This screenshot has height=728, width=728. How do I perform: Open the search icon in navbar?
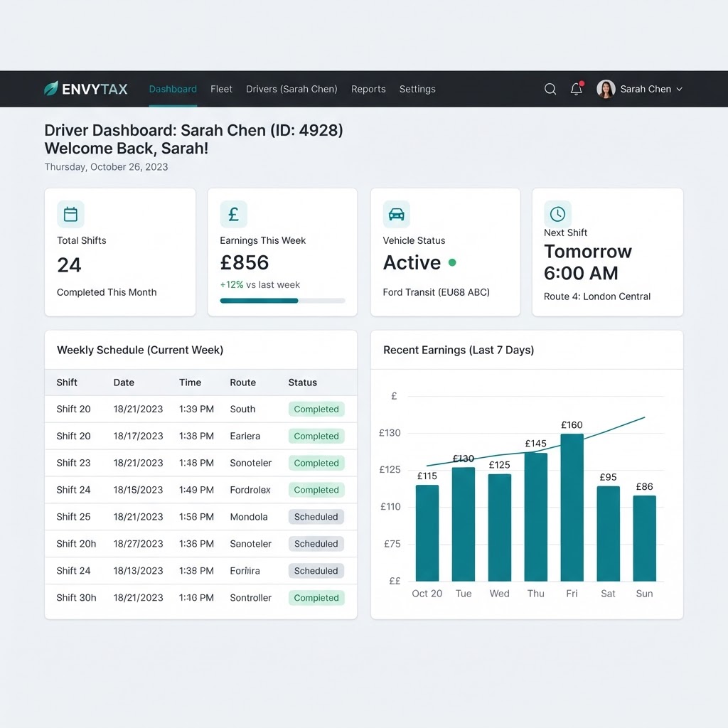(550, 89)
